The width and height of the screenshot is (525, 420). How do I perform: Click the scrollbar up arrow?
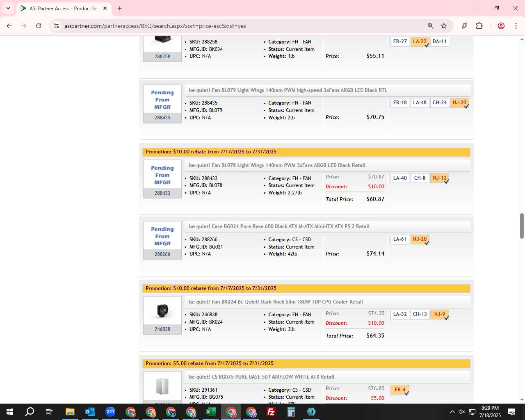click(522, 39)
